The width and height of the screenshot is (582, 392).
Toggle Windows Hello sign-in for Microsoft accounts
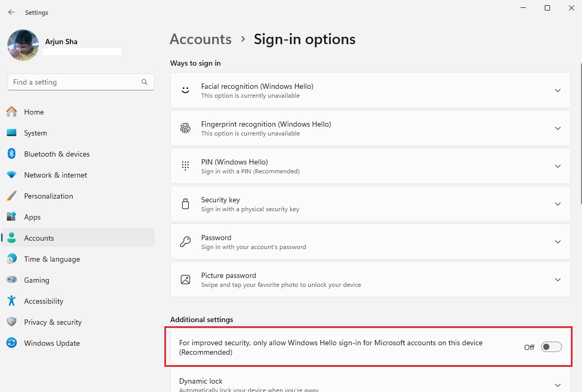pos(550,346)
